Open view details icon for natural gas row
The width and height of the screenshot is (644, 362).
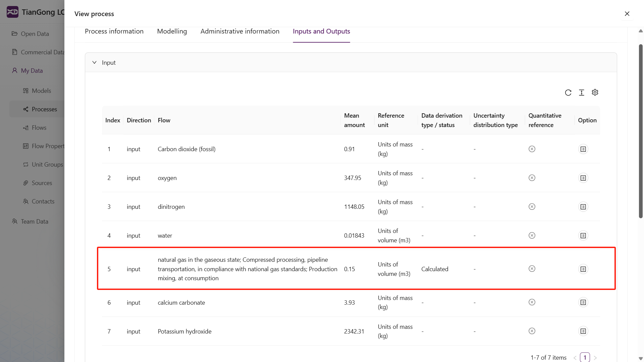[x=583, y=269]
